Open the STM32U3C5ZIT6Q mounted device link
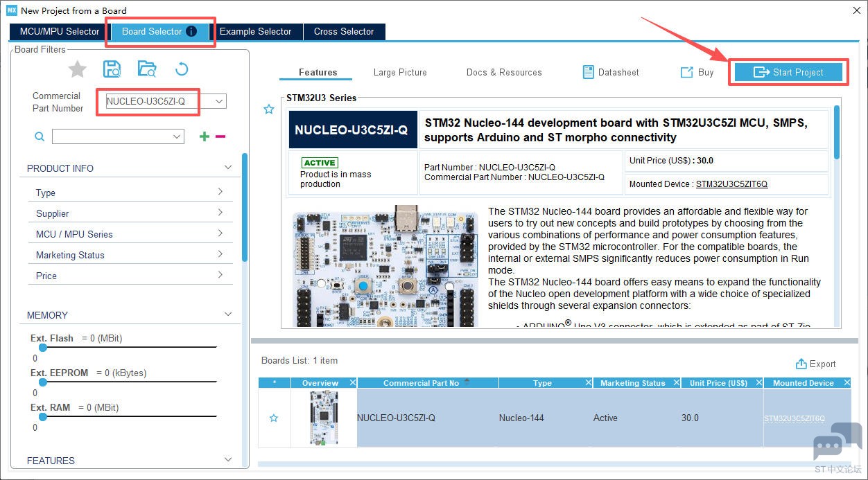Screen dimensions: 868x480 731,184
